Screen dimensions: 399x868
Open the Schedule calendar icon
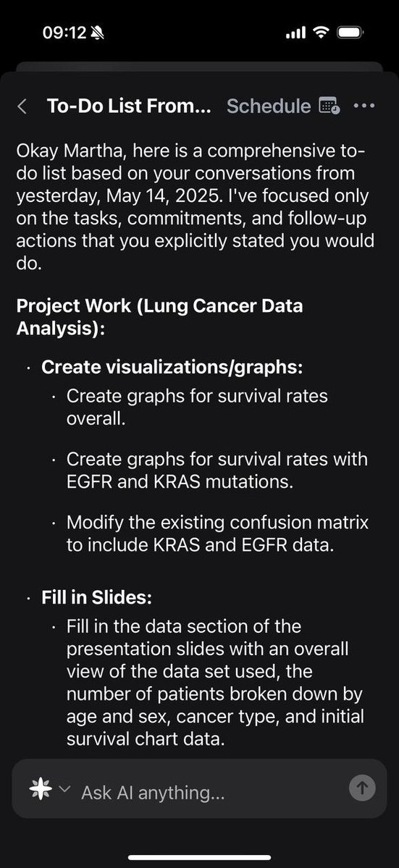point(329,106)
